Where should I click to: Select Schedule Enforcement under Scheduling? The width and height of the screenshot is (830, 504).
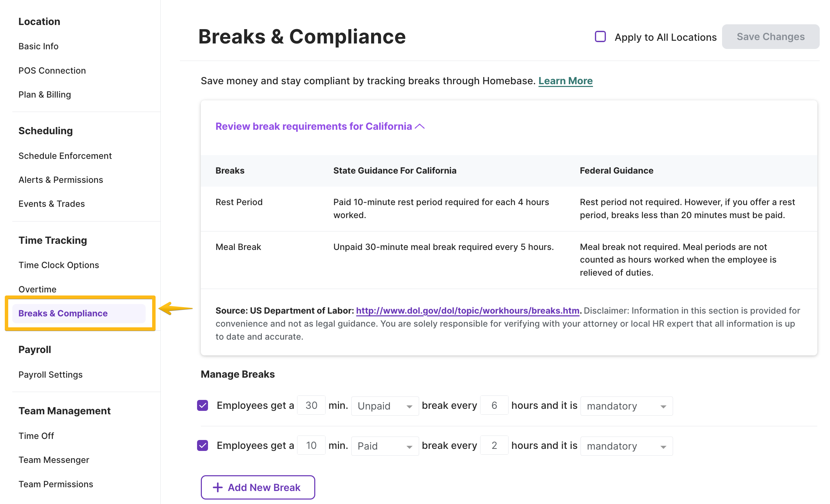click(x=65, y=156)
